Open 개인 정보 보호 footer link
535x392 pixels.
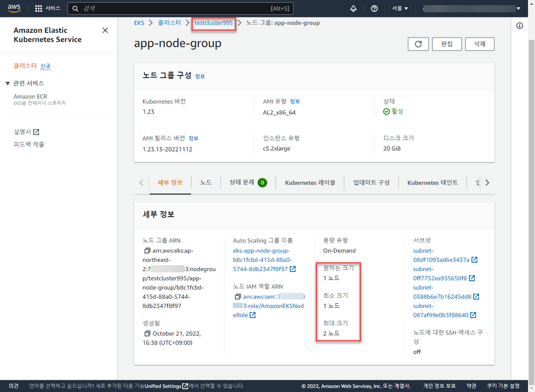pyautogui.click(x=439, y=386)
